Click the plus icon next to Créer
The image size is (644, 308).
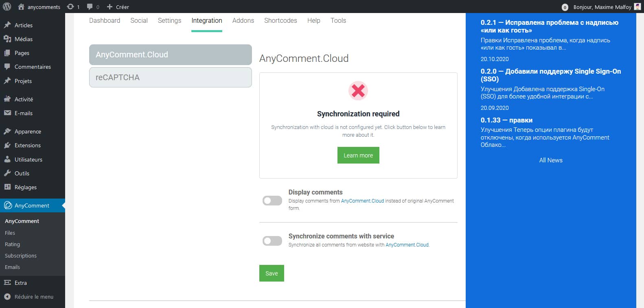pos(110,7)
